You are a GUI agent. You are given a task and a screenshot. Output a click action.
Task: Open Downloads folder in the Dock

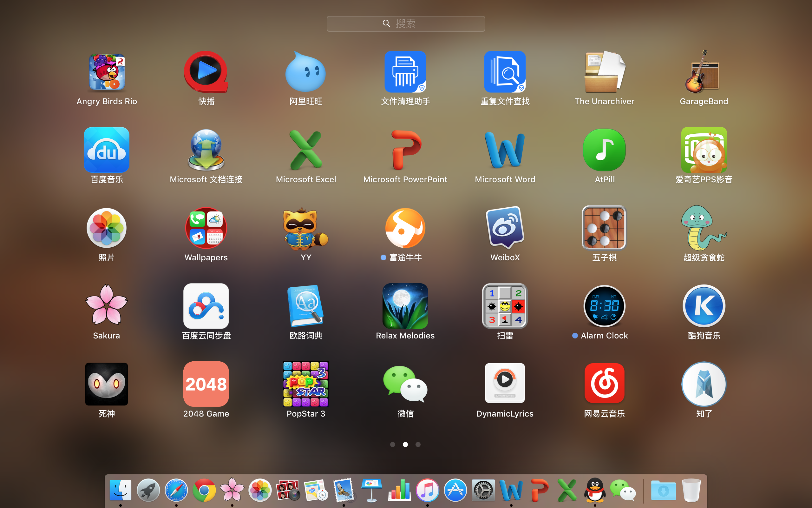click(x=663, y=490)
